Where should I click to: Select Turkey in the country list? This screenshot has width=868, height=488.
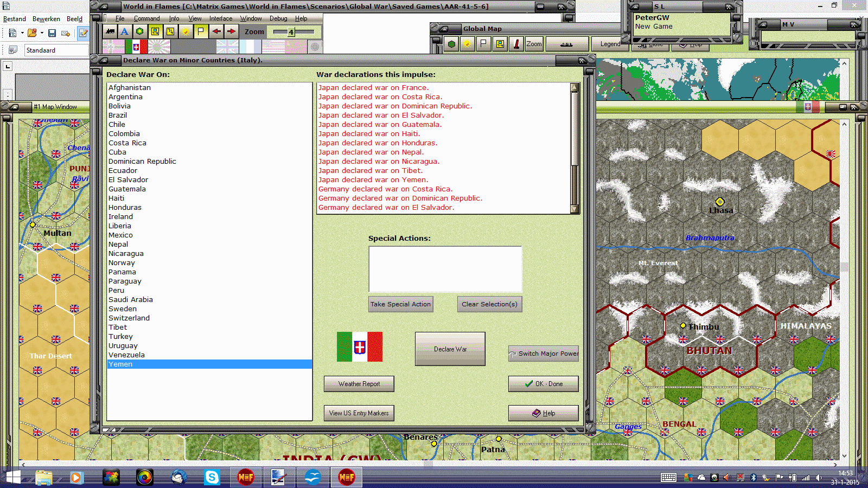[x=209, y=336]
